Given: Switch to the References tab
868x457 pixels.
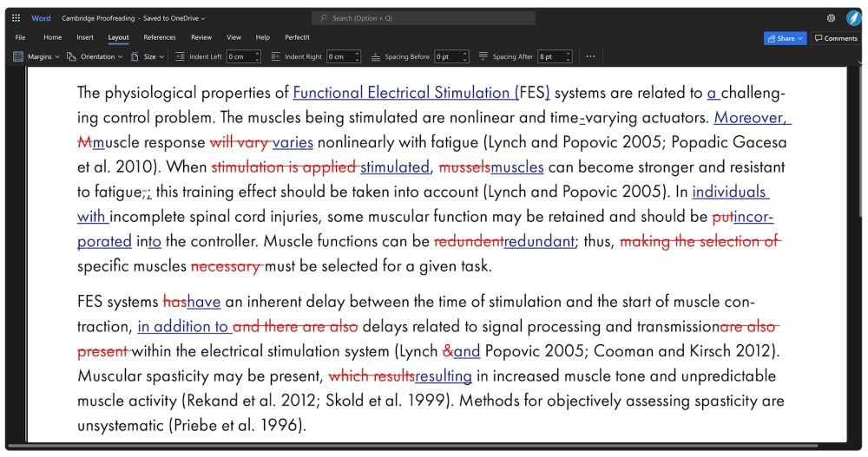Looking at the screenshot, I should [x=160, y=37].
